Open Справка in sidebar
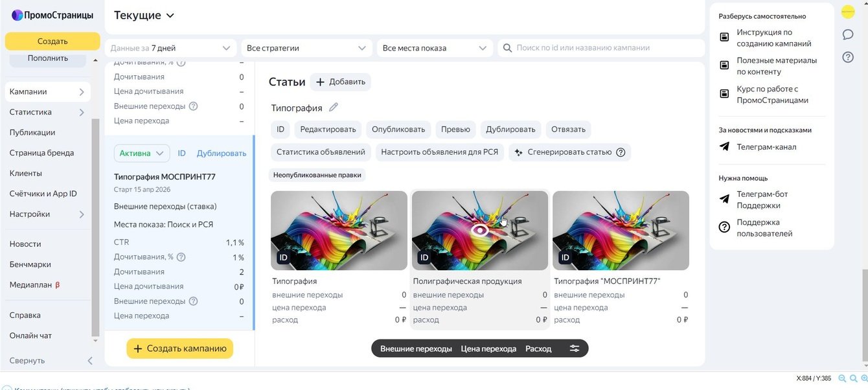 click(25, 315)
